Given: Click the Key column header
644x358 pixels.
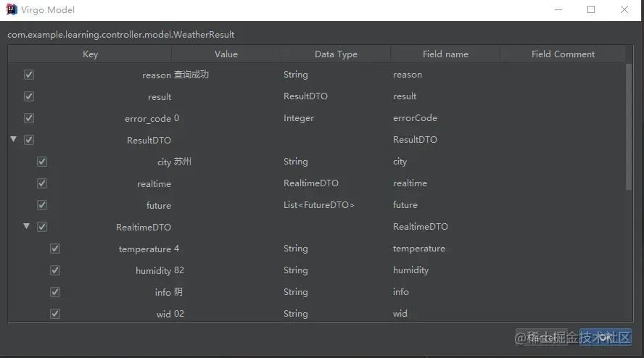Looking at the screenshot, I should (90, 54).
